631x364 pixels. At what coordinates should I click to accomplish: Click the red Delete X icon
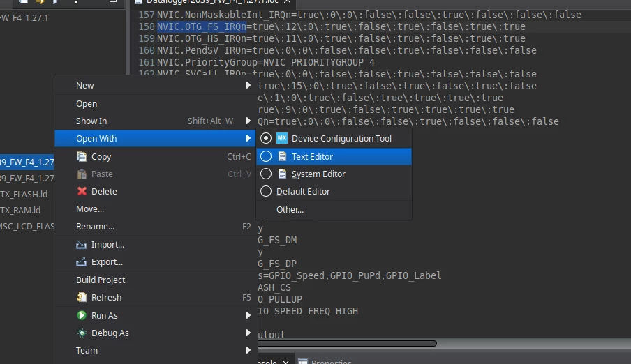[x=82, y=191]
